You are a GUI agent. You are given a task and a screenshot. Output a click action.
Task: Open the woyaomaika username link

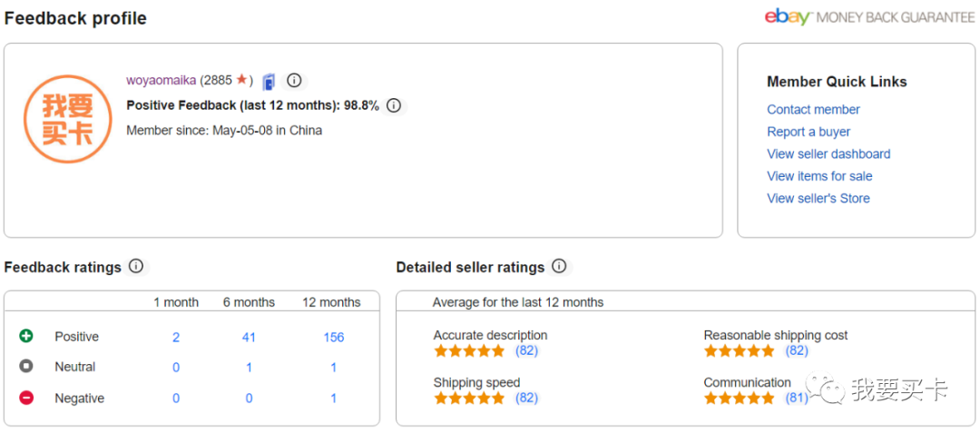tap(161, 80)
